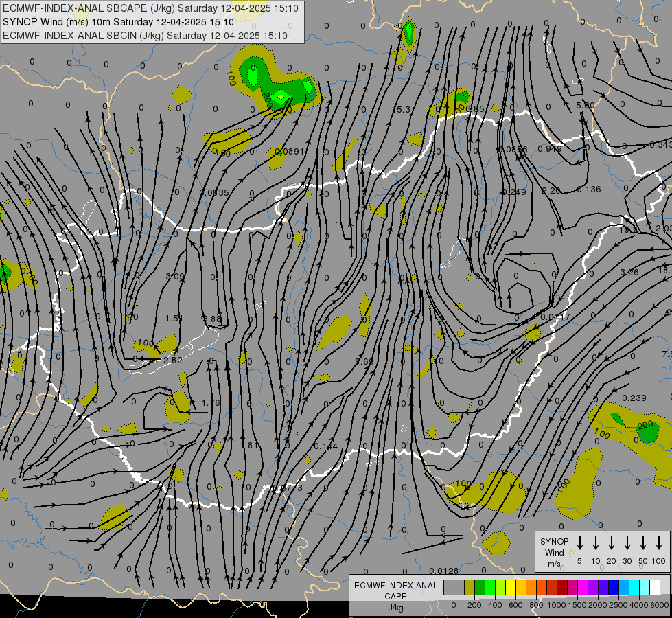Screen dimensions: 672x618
Task: Click the wind arrow above the 50 label
Action: pyautogui.click(x=643, y=543)
